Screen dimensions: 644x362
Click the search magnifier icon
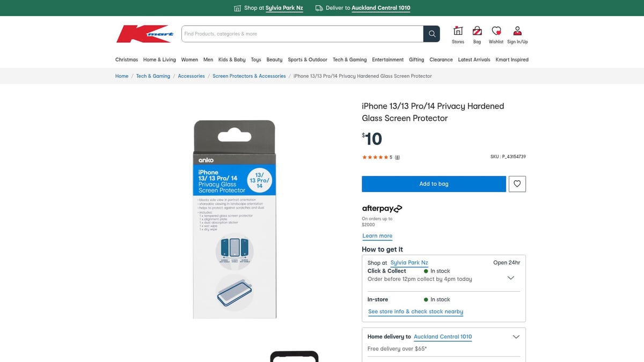pos(431,33)
